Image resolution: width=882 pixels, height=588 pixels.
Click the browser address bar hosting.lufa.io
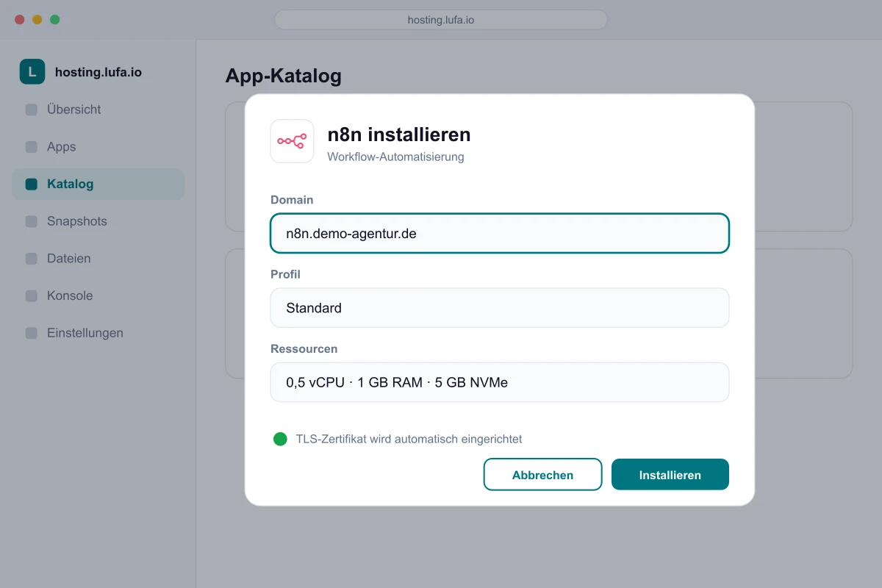click(441, 20)
